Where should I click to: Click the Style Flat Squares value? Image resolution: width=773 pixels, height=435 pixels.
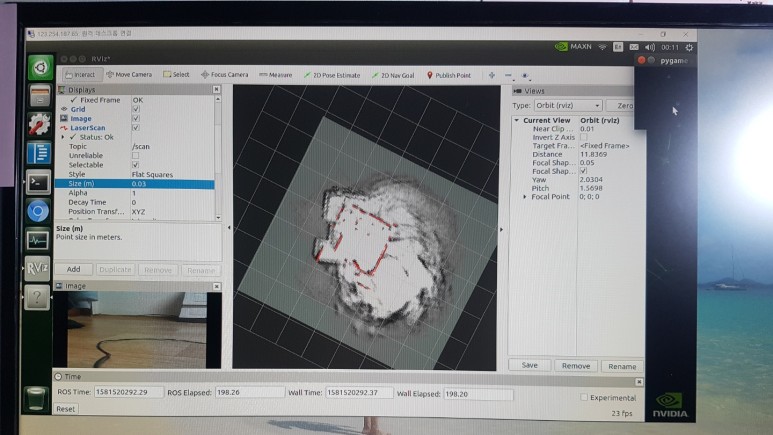152,175
